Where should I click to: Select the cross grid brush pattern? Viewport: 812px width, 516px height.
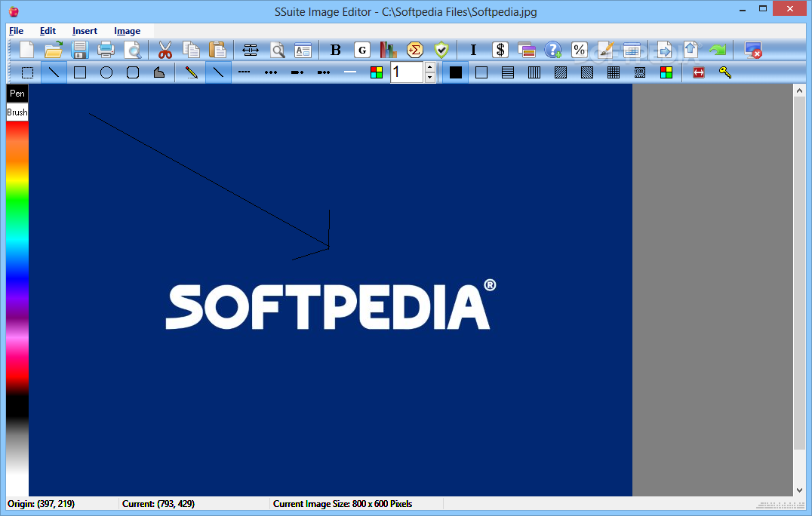coord(614,72)
